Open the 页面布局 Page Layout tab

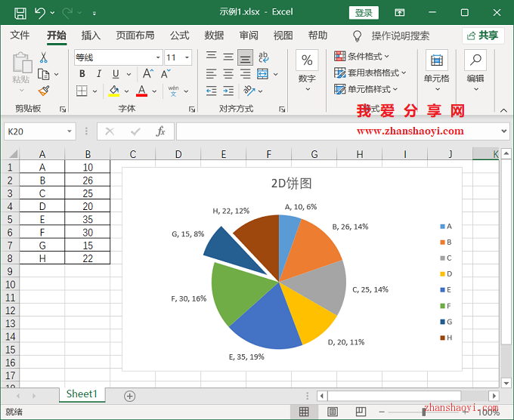pos(135,35)
